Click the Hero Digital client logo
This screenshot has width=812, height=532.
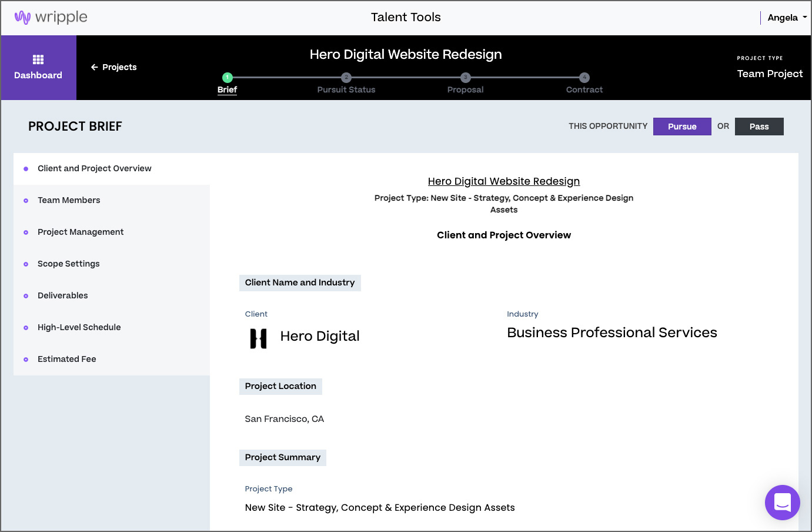pyautogui.click(x=259, y=338)
